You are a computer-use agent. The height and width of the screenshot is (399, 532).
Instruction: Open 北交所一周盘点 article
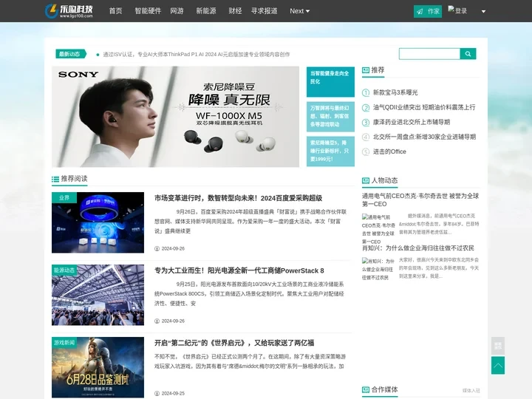click(424, 137)
